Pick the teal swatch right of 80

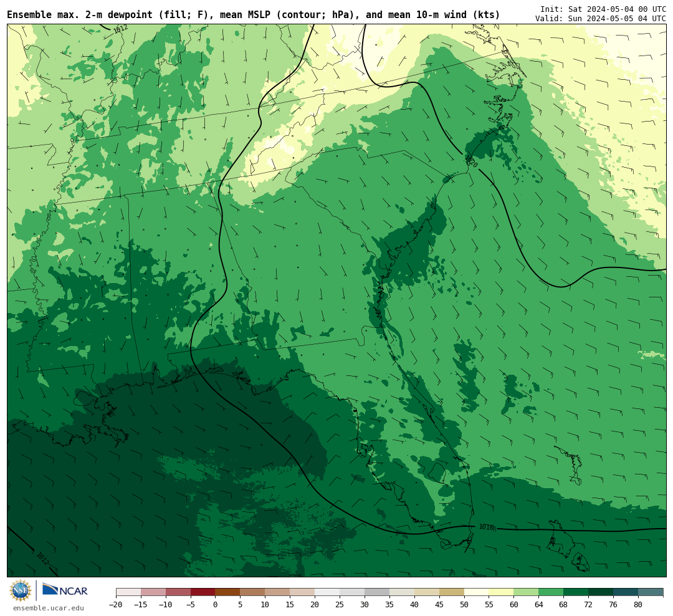(651, 592)
